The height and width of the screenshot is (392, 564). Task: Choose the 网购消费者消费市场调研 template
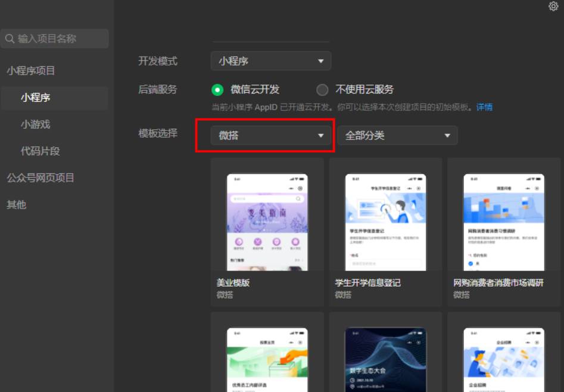[x=504, y=232]
